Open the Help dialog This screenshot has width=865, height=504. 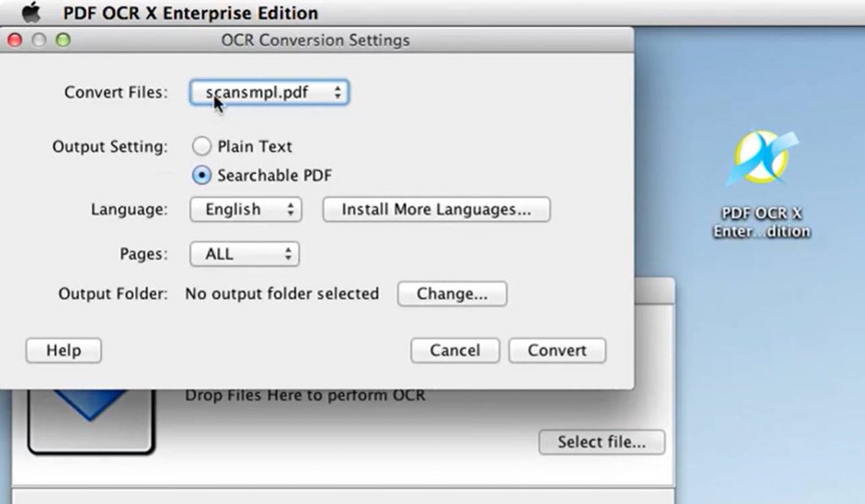coord(63,350)
